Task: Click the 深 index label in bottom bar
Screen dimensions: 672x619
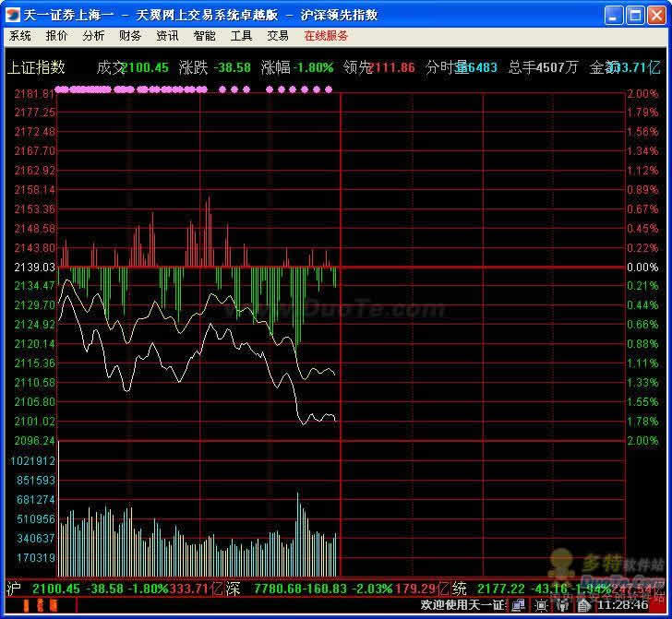Action: (233, 589)
